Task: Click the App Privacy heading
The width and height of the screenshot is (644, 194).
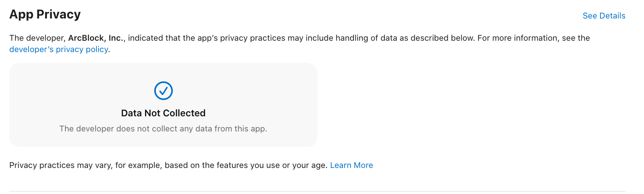Action: pyautogui.click(x=45, y=15)
